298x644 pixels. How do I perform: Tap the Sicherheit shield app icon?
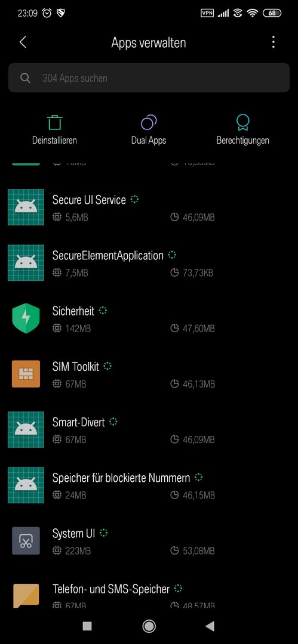tap(26, 318)
